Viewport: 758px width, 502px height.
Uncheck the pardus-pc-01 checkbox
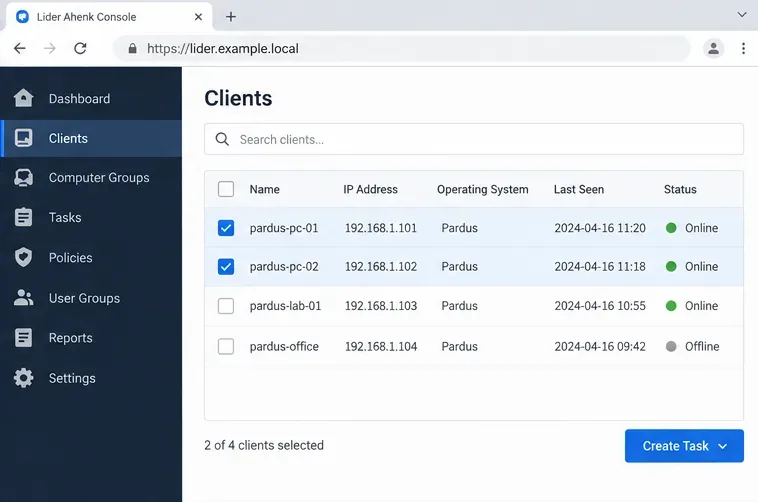[x=226, y=228]
